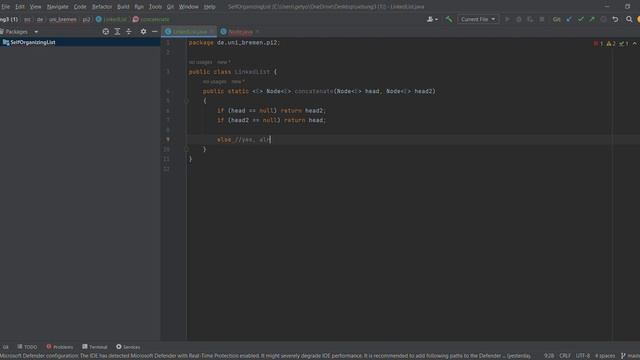Open the Build menu
This screenshot has width=640, height=360.
pyautogui.click(x=123, y=7)
